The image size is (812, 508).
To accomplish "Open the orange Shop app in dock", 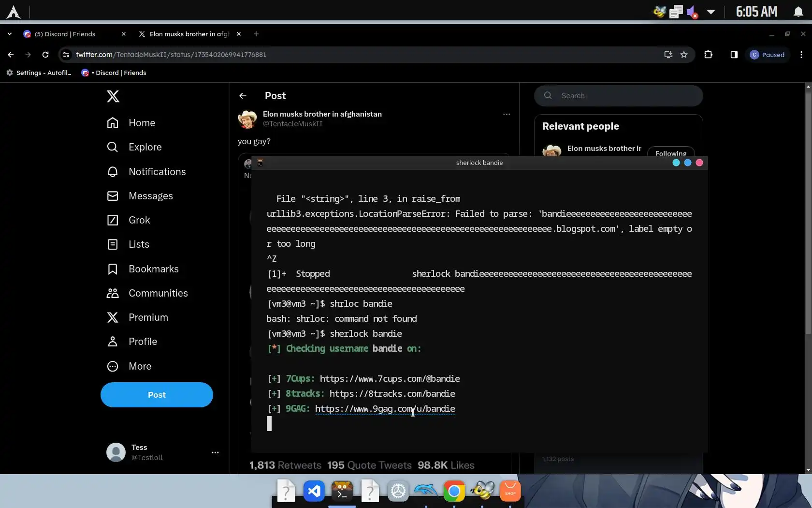I will 510,492.
